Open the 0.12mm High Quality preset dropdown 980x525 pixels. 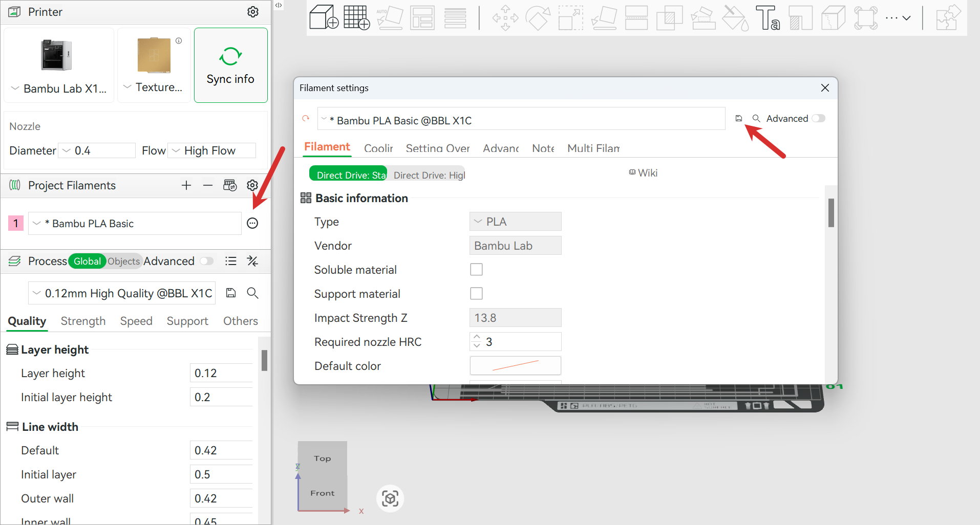tap(122, 293)
